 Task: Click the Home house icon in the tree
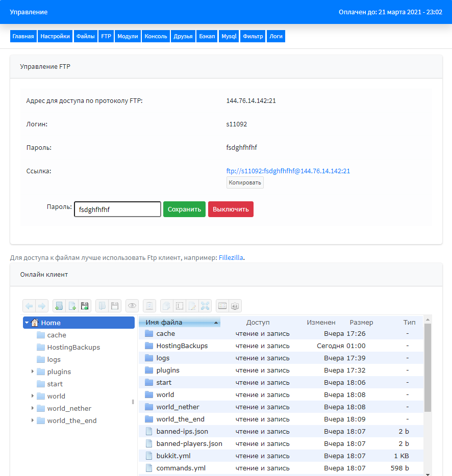click(35, 323)
